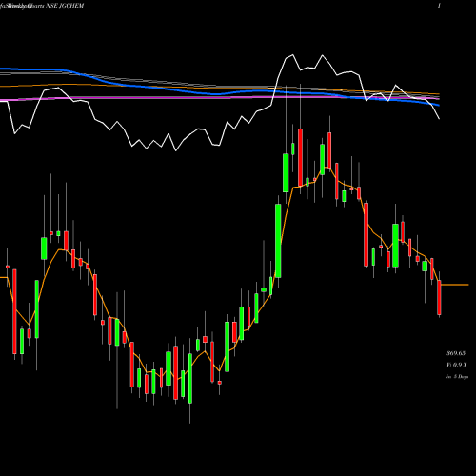Click the tallest green candlestick in the rally
The height and width of the screenshot is (476, 476).
point(278,241)
